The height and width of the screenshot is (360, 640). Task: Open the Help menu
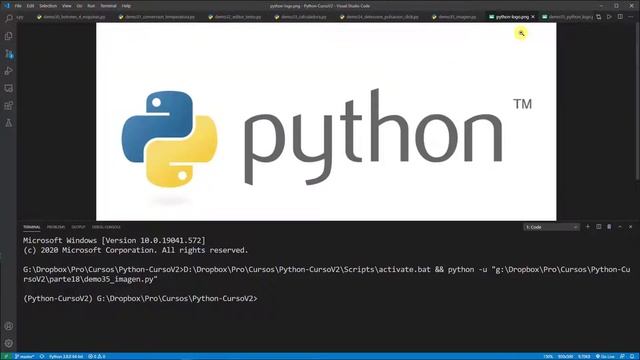126,6
